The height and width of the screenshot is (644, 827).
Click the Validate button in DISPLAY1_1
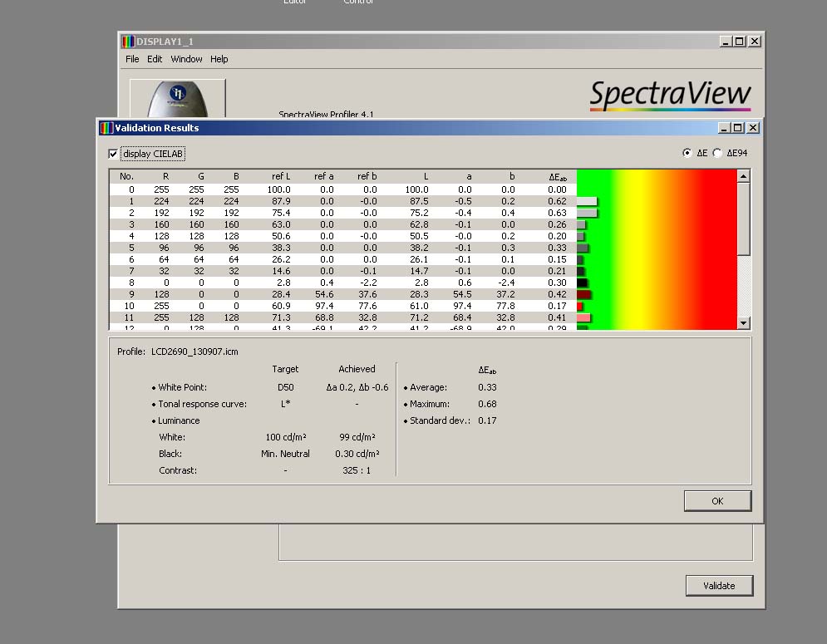(x=719, y=586)
